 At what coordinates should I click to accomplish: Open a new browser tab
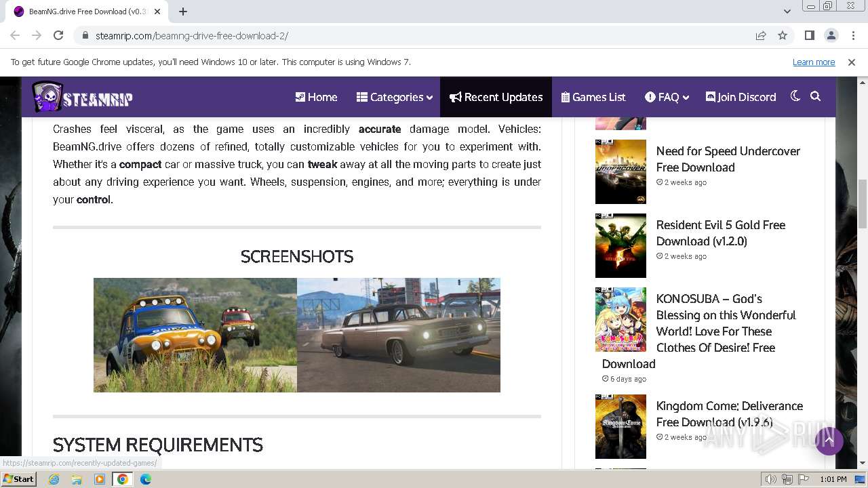183,12
